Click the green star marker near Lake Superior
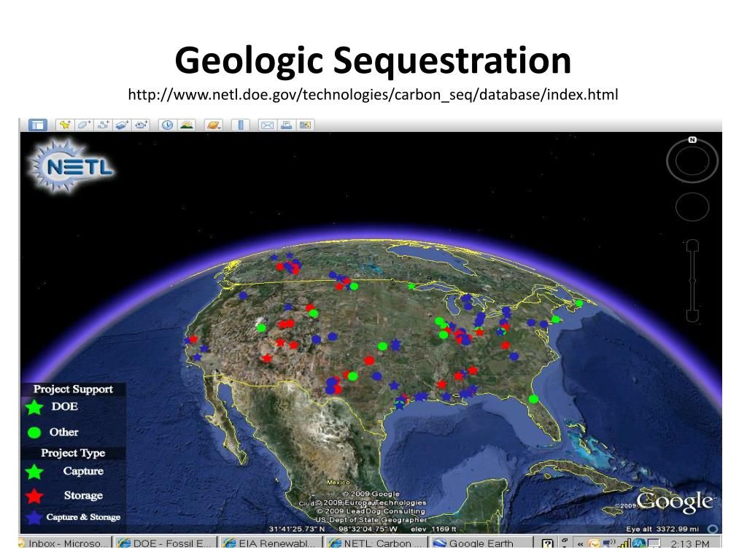Viewport: 747px width, 560px height. pos(411,286)
